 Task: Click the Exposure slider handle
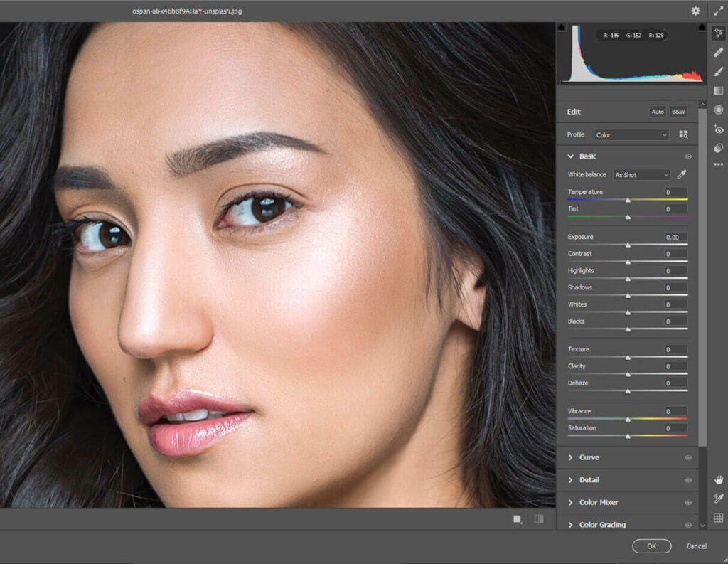pos(628,245)
